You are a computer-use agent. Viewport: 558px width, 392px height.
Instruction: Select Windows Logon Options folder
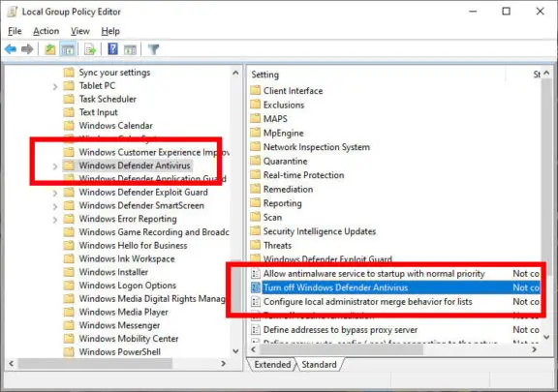point(120,286)
